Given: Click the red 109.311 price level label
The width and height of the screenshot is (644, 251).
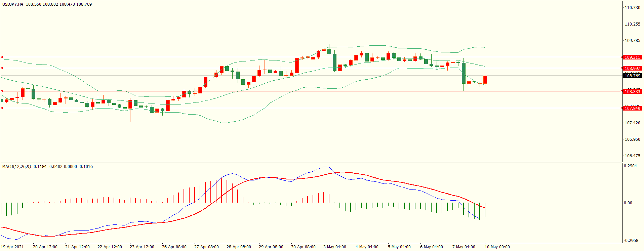Looking at the screenshot, I should (632, 57).
